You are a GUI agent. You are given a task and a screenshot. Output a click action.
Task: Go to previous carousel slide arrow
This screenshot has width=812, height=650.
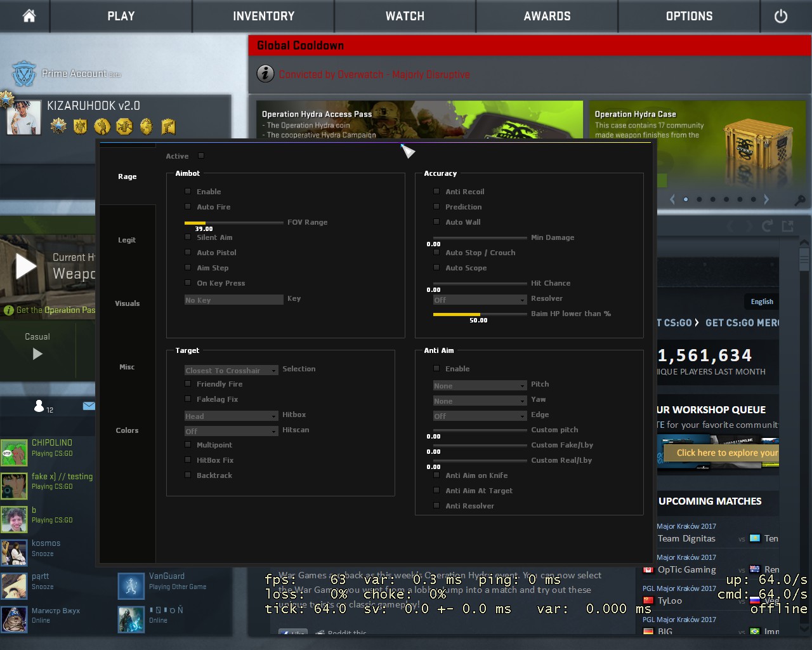(x=672, y=199)
